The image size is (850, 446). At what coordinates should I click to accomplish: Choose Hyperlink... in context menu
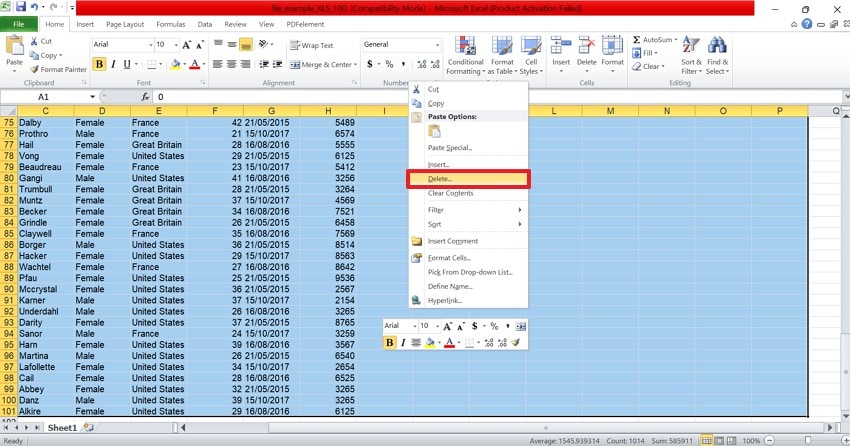[x=468, y=300]
